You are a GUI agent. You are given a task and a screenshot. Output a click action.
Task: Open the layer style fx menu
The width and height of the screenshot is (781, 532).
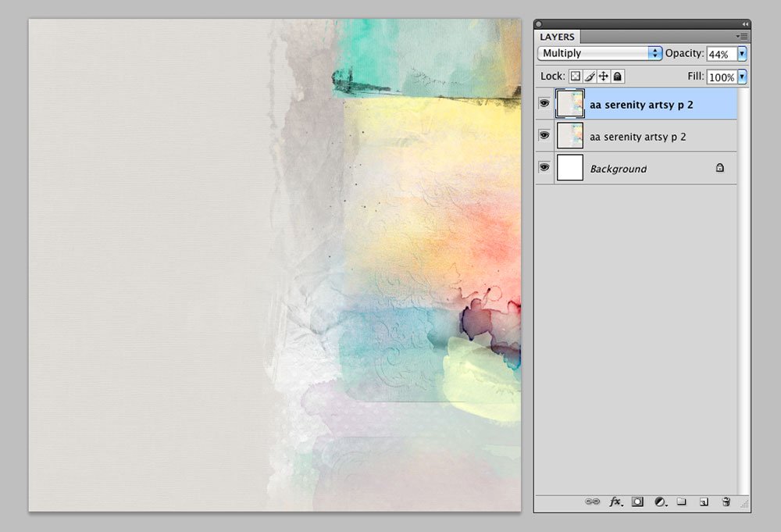click(615, 502)
